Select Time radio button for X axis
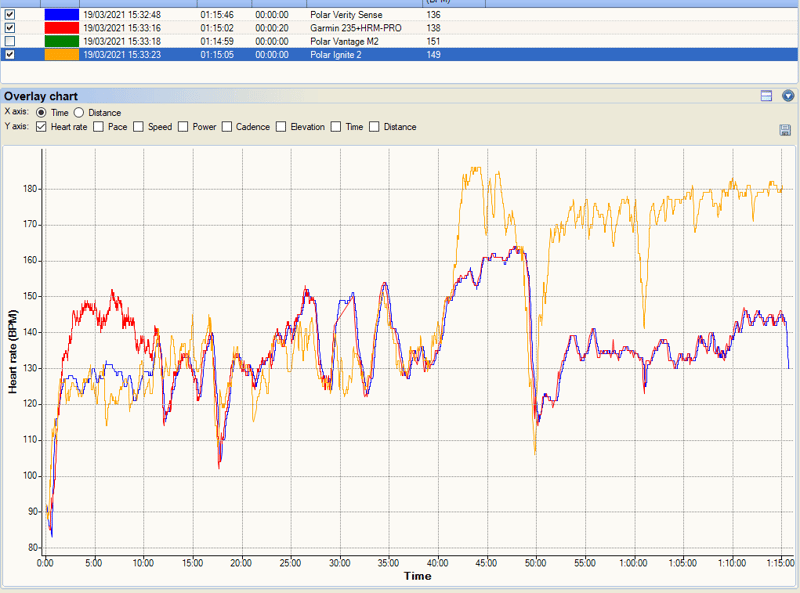Image resolution: width=800 pixels, height=593 pixels. tap(41, 113)
